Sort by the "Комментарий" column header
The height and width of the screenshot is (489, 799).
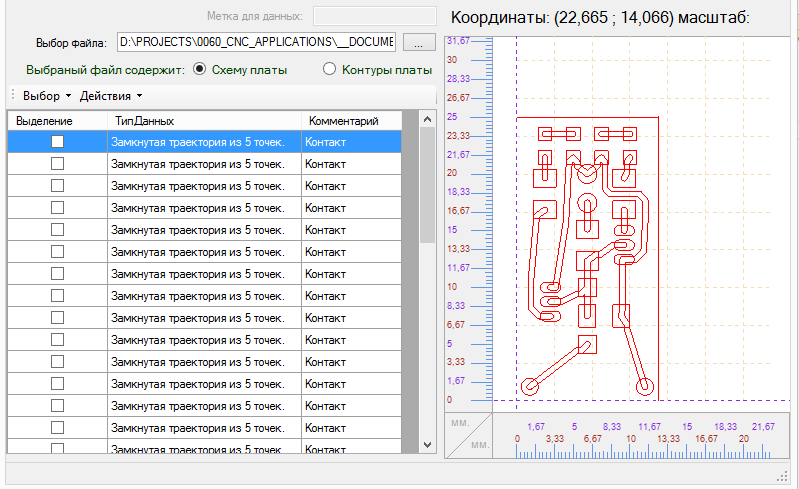coord(352,121)
